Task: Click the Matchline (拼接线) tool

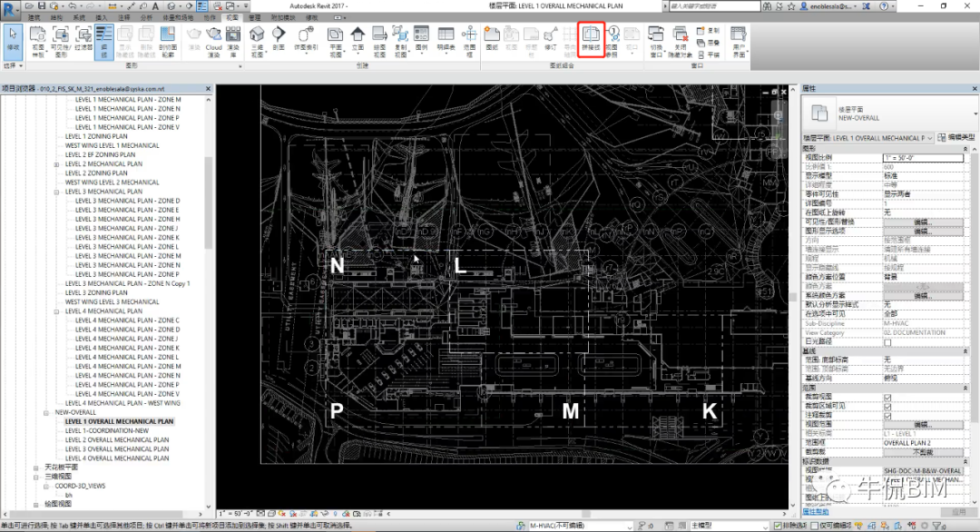Action: pyautogui.click(x=591, y=40)
